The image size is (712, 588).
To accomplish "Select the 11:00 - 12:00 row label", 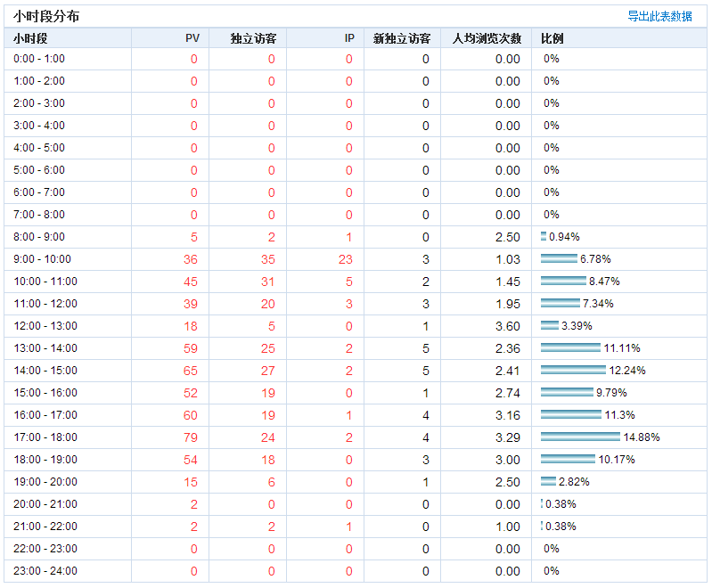I will point(45,303).
